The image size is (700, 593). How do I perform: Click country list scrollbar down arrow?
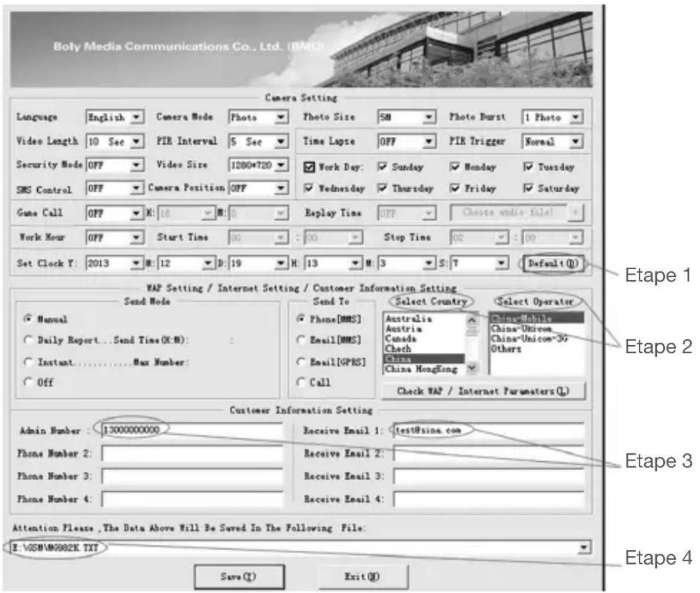click(472, 369)
